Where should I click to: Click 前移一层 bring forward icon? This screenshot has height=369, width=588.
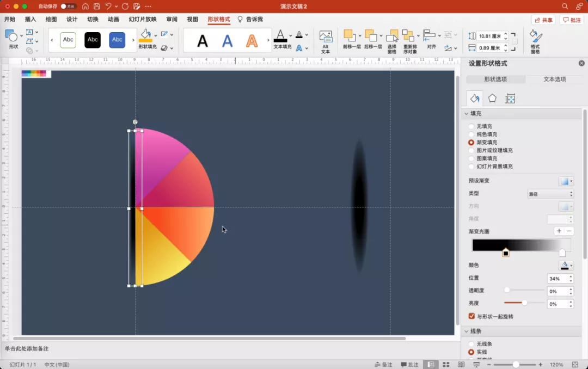coord(350,35)
